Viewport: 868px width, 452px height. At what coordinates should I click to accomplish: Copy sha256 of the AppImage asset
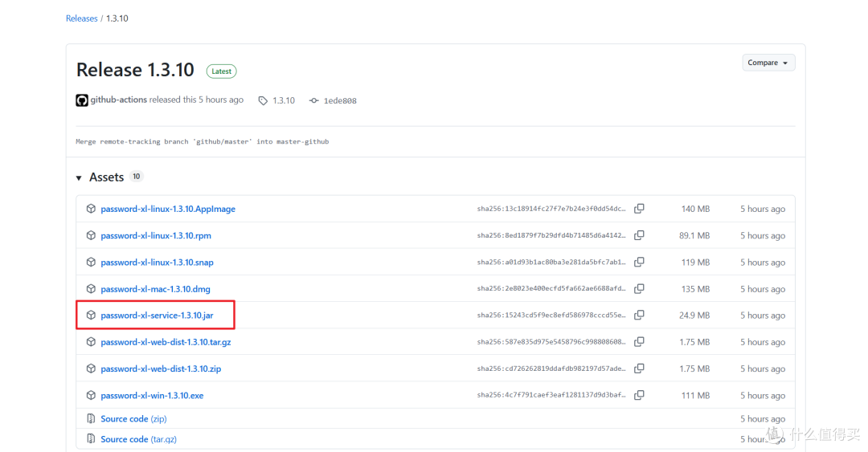(x=640, y=209)
